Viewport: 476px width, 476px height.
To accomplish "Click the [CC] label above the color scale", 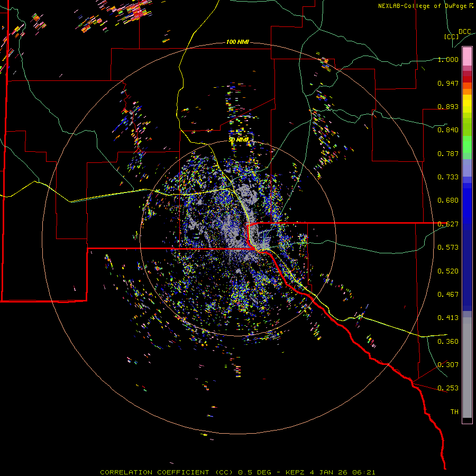I will (x=452, y=36).
